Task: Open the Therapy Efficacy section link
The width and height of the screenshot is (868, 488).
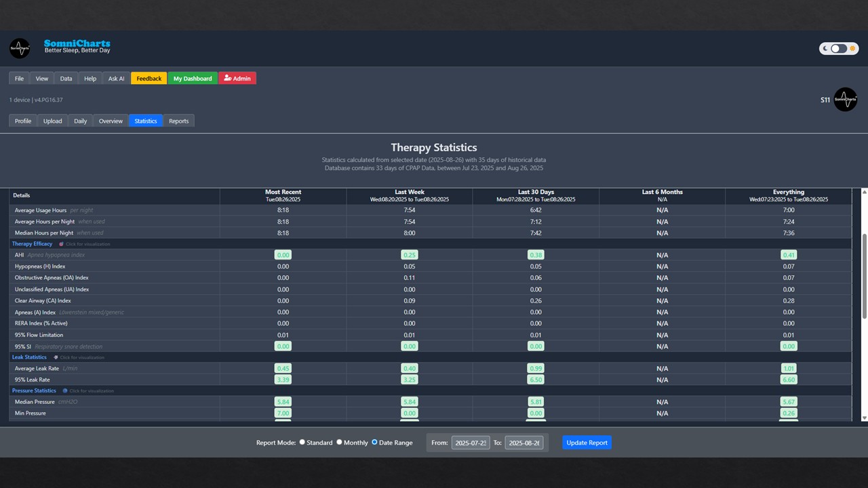Action: [x=32, y=244]
